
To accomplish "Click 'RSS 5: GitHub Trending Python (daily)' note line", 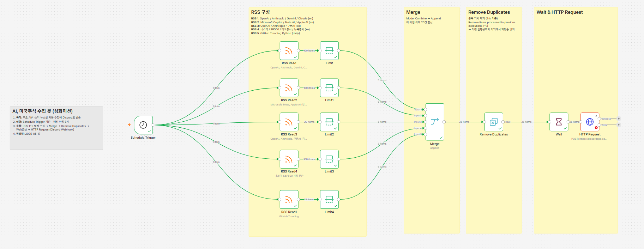I will click(x=275, y=33).
